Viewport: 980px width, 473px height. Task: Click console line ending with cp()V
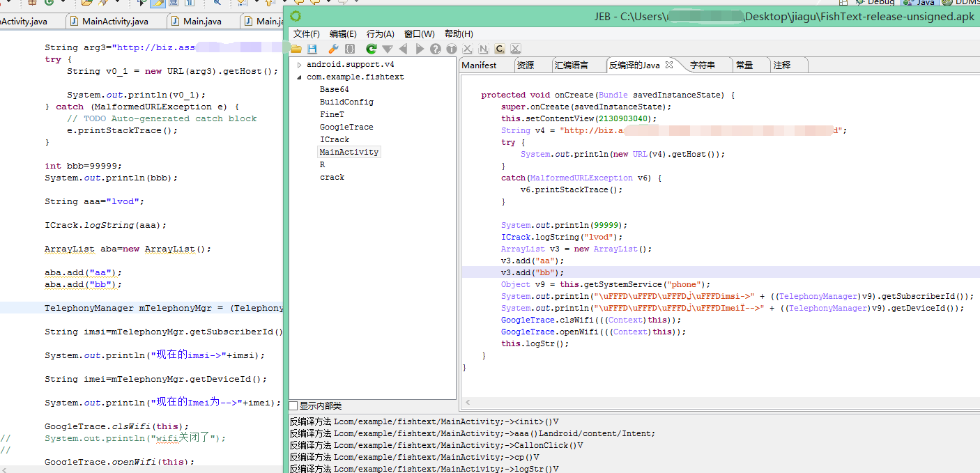(x=415, y=457)
